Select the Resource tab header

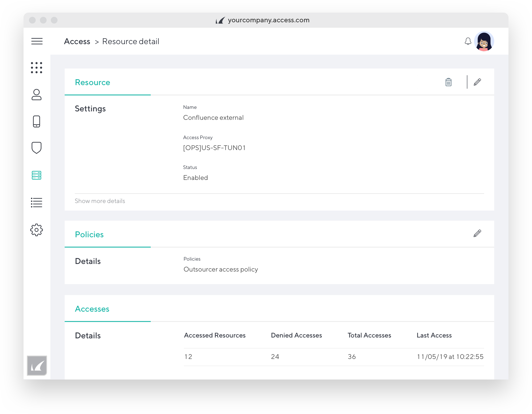(x=92, y=82)
